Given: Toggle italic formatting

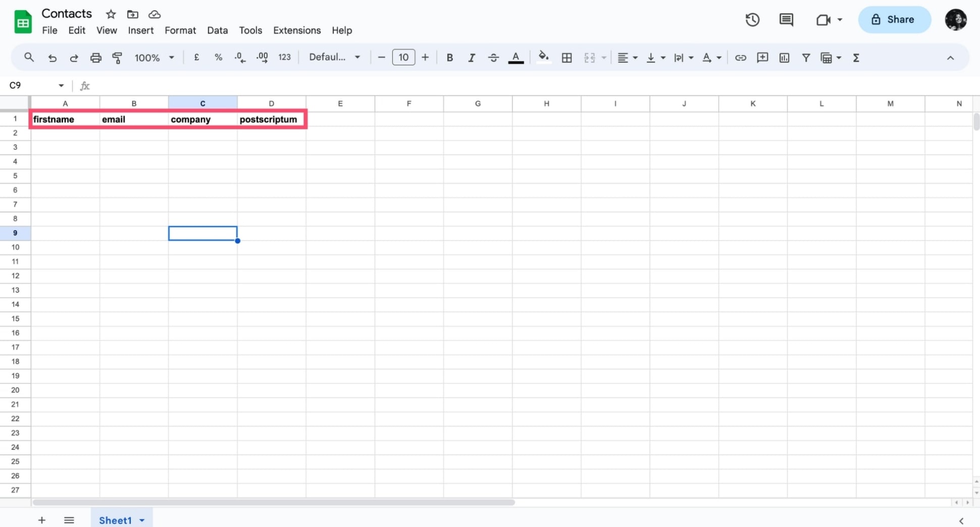Looking at the screenshot, I should 471,58.
